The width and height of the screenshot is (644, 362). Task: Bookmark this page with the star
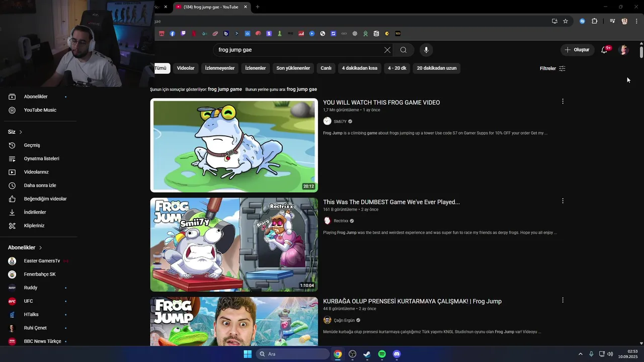[566, 21]
